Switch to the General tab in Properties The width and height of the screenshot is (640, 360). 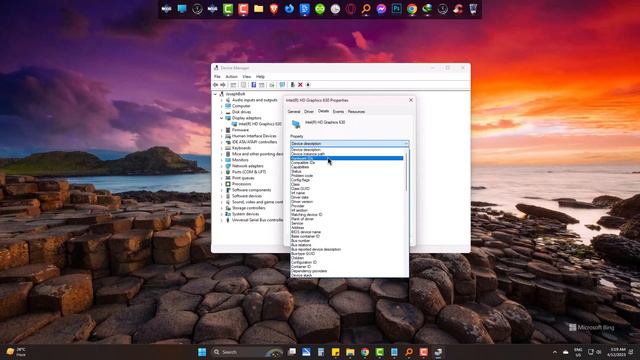point(294,111)
